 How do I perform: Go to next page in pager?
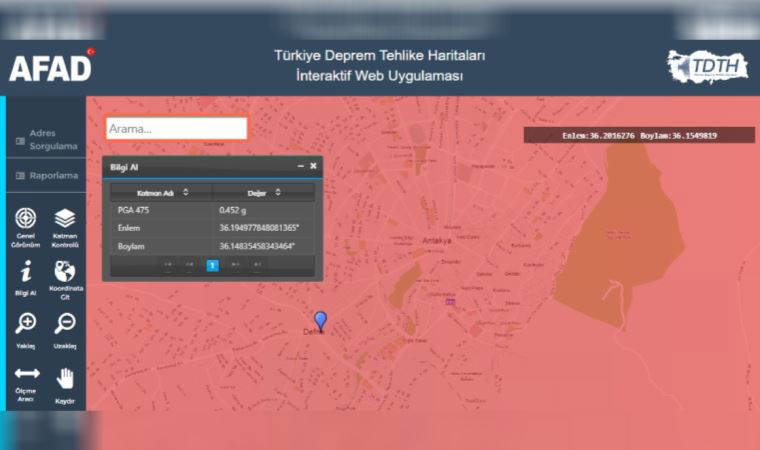click(x=235, y=265)
